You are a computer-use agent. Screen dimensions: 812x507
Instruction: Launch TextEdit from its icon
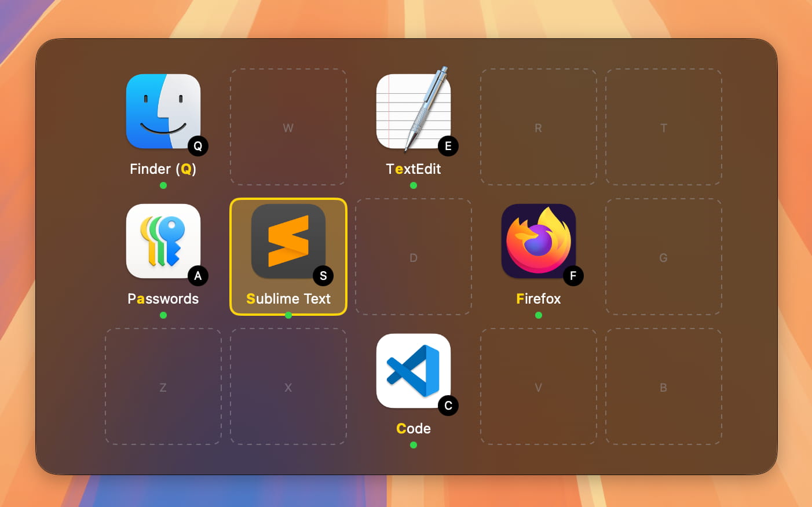(x=414, y=110)
